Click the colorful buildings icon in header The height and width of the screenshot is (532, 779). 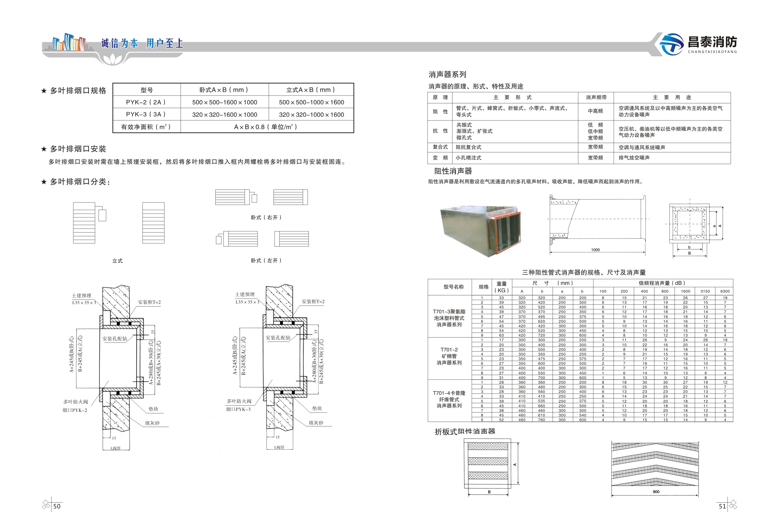click(69, 42)
